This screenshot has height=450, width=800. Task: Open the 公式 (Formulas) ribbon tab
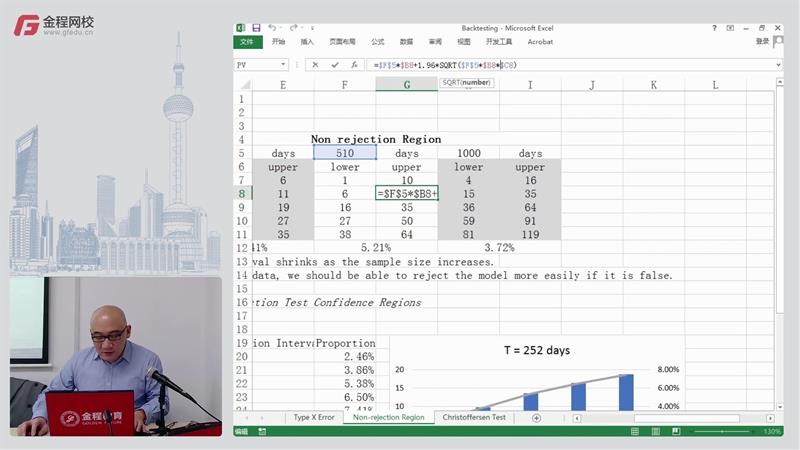pos(378,42)
